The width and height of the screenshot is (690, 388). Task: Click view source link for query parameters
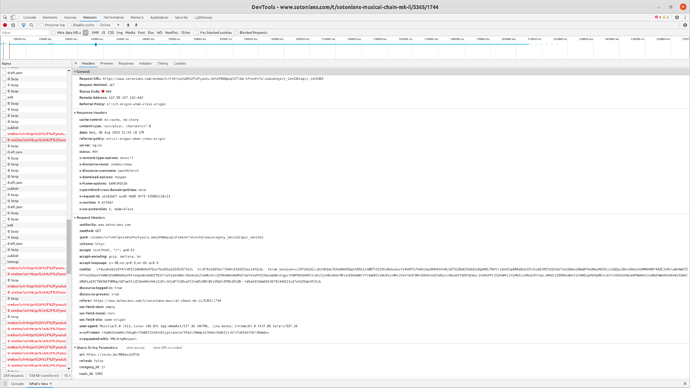(x=135, y=348)
